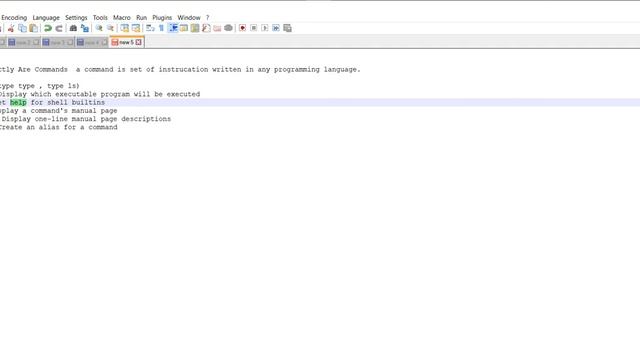The image size is (640, 360).
Task: Open the Encoding menu
Action: click(14, 18)
